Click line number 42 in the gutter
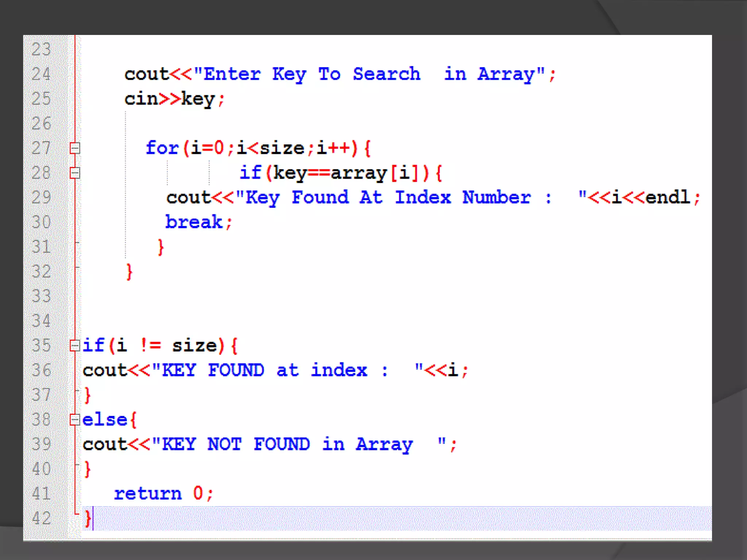 coord(41,518)
